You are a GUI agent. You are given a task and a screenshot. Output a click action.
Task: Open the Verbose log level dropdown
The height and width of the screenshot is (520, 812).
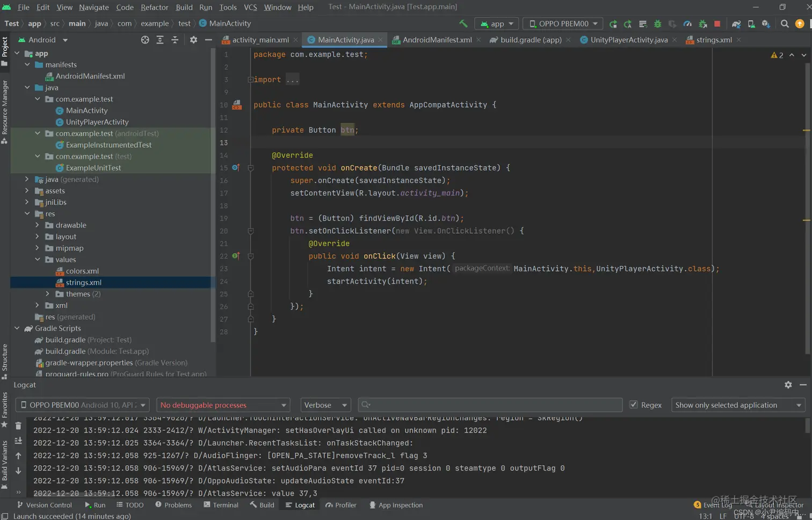pos(325,405)
